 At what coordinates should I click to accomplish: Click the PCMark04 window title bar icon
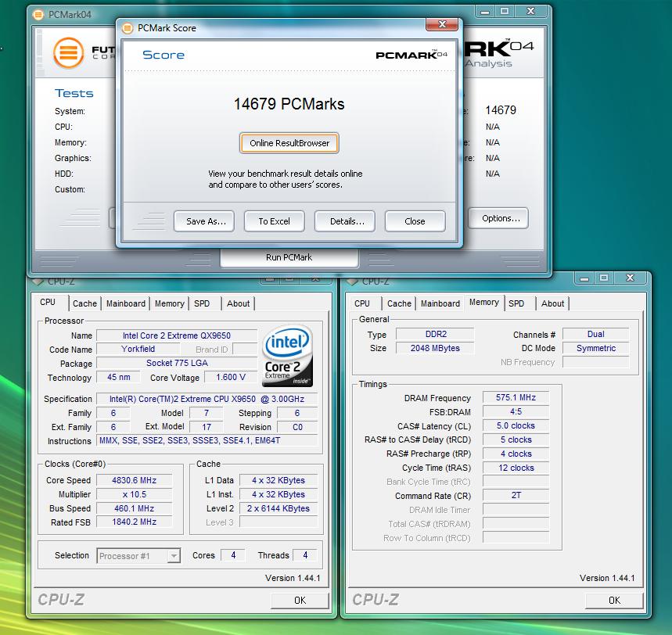38,15
